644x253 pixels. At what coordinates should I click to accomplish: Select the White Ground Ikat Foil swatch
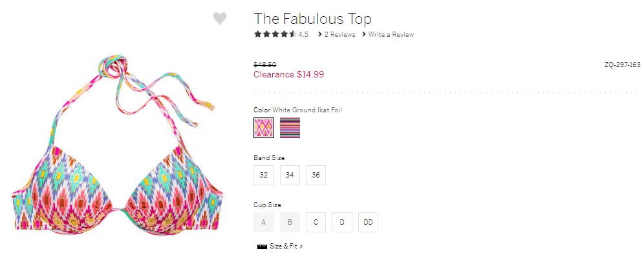(x=264, y=128)
